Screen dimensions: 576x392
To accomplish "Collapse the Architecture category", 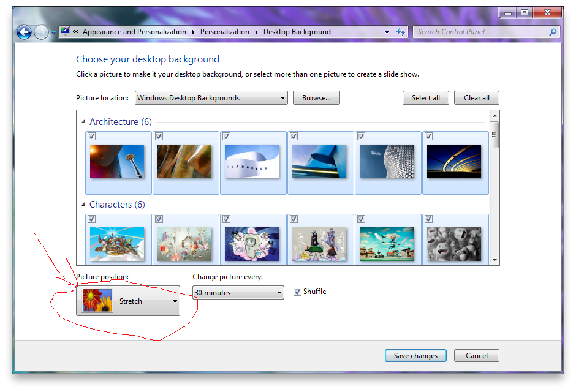I will pyautogui.click(x=83, y=121).
